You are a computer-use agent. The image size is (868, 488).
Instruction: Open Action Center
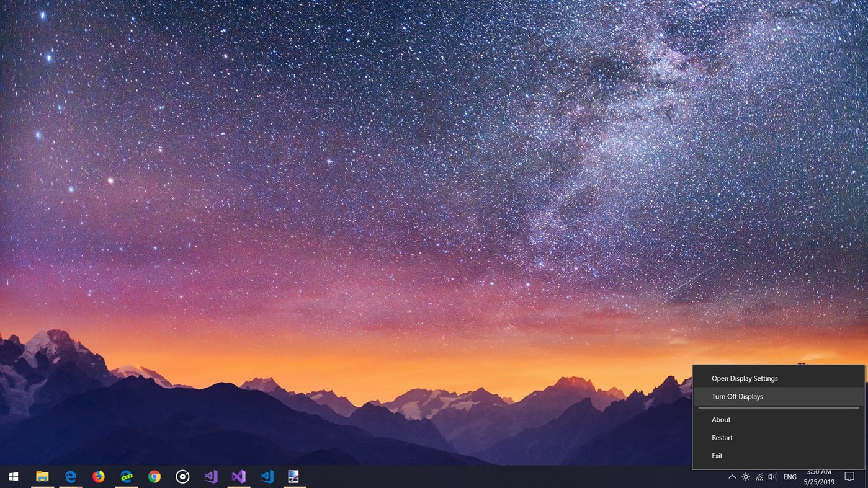[x=849, y=476]
